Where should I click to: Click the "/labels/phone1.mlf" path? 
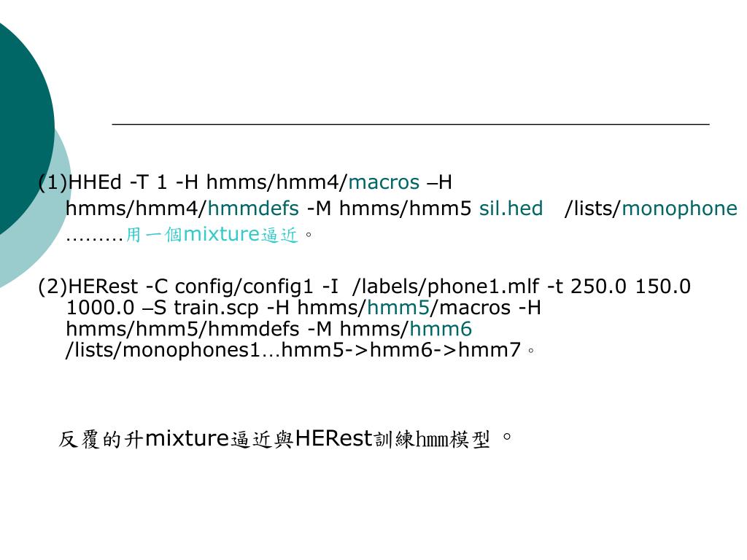446,287
